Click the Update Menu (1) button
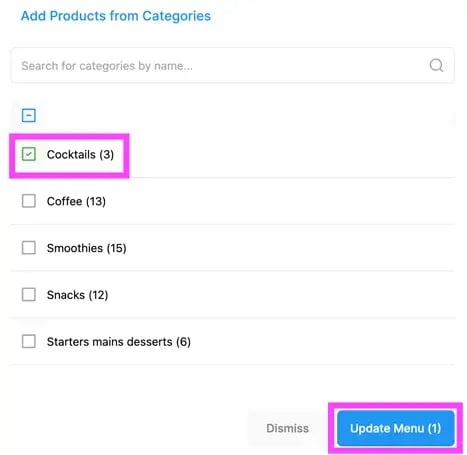This screenshot has width=467, height=455. click(x=396, y=428)
